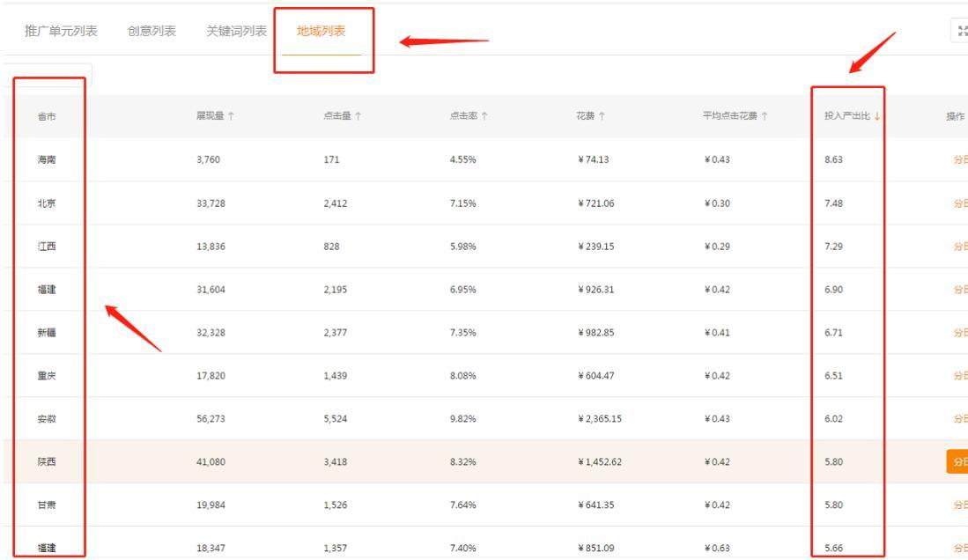The image size is (968, 560).
Task: Open 分日 link in 北京 row
Action: (961, 203)
